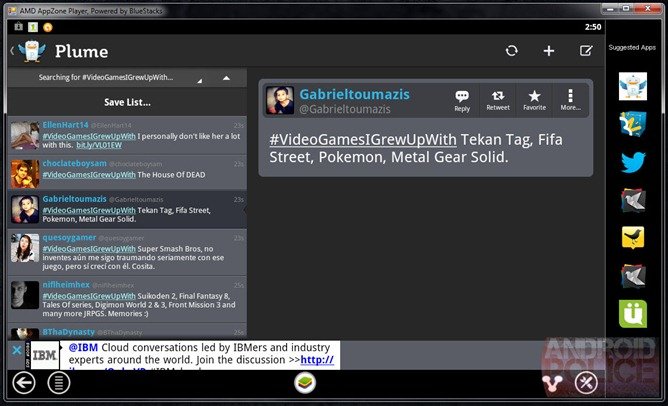Close the IBM ad with X
The height and width of the screenshot is (406, 668).
click(x=17, y=350)
